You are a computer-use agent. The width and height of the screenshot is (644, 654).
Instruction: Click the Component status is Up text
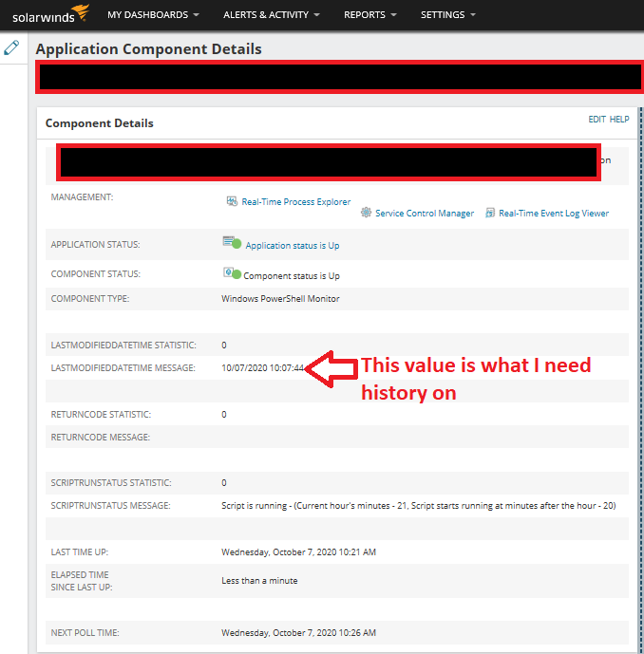click(x=292, y=275)
